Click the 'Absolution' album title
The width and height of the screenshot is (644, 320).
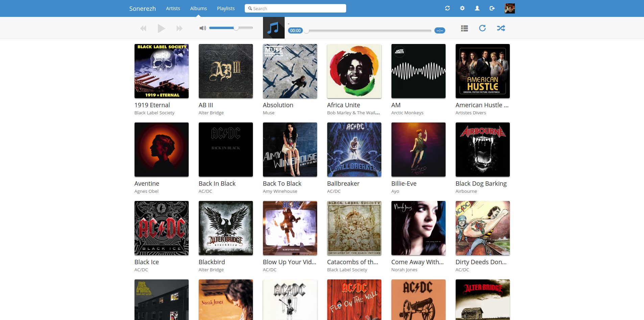pyautogui.click(x=278, y=105)
